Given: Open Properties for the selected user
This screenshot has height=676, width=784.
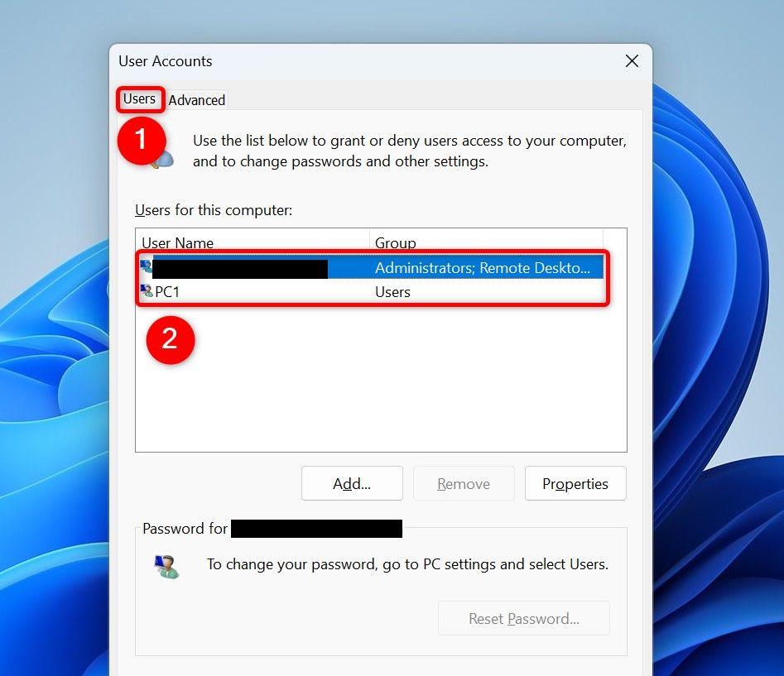Looking at the screenshot, I should (x=575, y=483).
